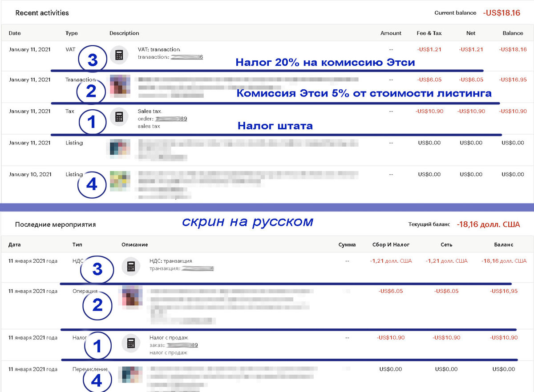Click the Перечисление type cell
Viewport: 534px width, 392px height.
pos(90,369)
